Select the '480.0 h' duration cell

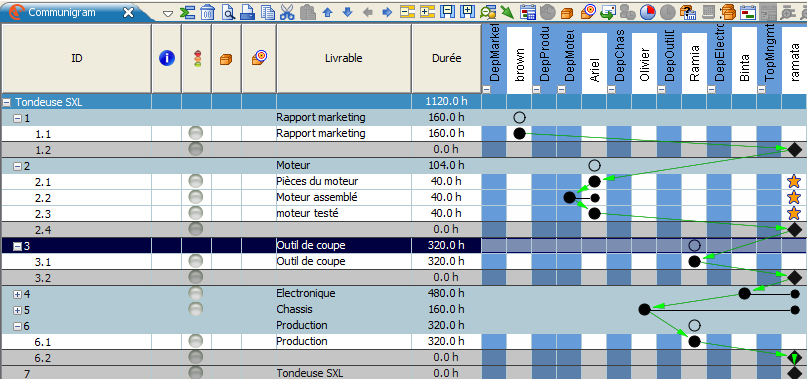click(x=446, y=294)
